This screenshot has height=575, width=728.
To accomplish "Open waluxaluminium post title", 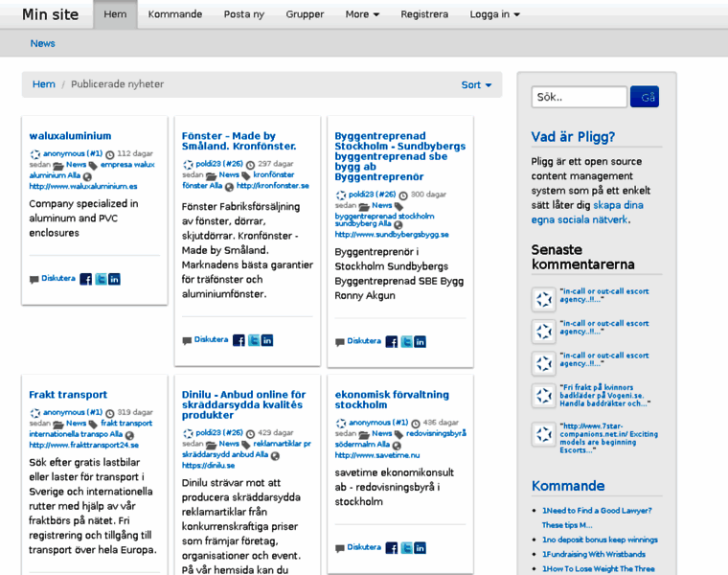I will click(70, 136).
